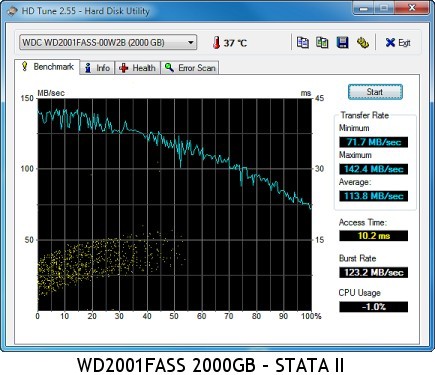
Task: Copy benchmark info to clipboard icon
Action: (303, 43)
